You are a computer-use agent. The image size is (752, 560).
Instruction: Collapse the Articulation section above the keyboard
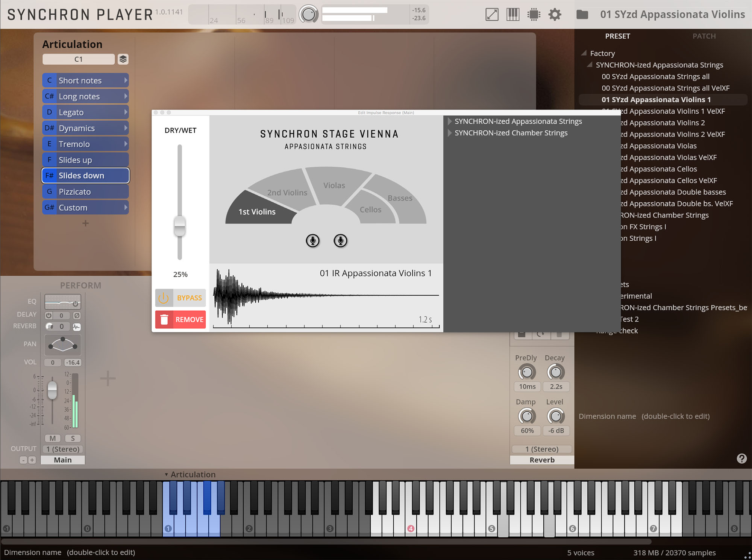click(167, 474)
